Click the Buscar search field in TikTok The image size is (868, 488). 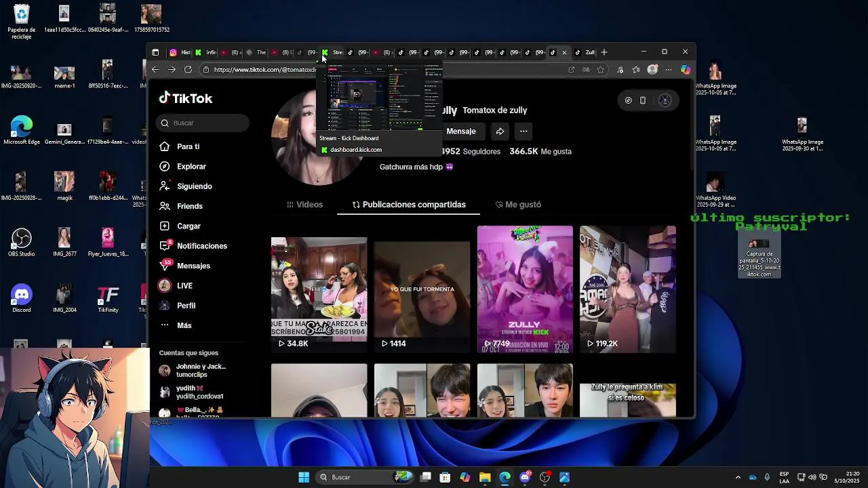click(203, 123)
